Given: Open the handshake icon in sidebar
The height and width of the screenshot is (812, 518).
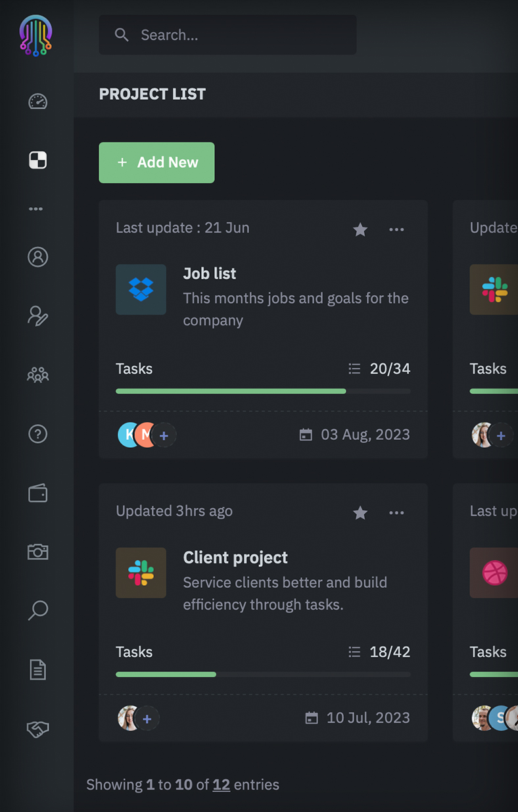Looking at the screenshot, I should (37, 728).
